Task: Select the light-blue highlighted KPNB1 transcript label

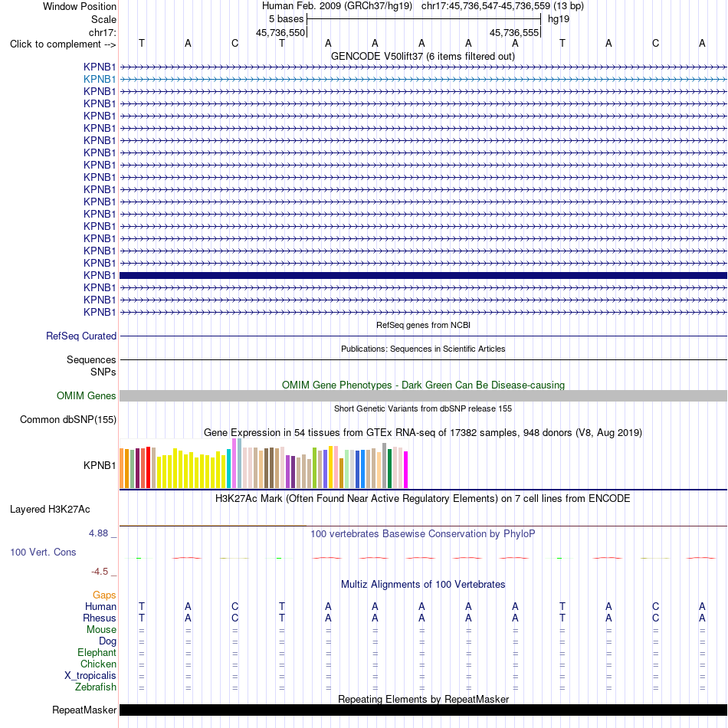Action: [100, 80]
